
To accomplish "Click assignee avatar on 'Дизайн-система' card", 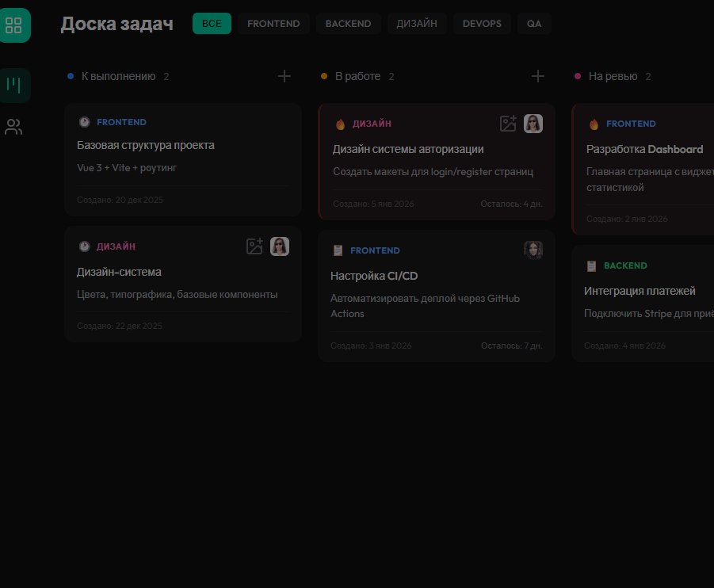I will coord(280,246).
